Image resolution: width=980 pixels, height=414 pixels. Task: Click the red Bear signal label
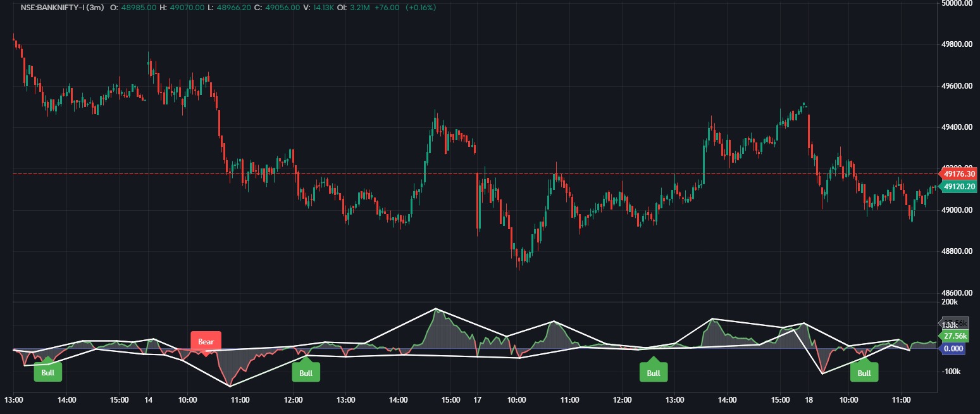205,341
